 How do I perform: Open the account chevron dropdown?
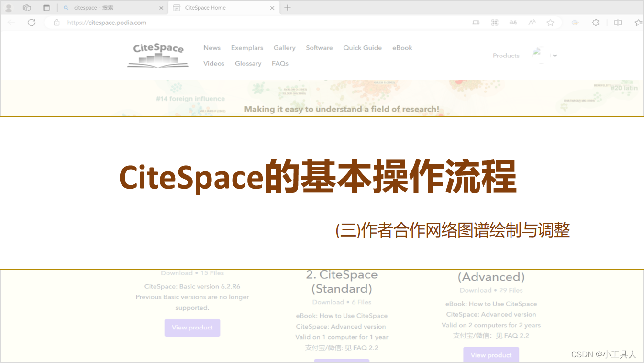click(555, 56)
